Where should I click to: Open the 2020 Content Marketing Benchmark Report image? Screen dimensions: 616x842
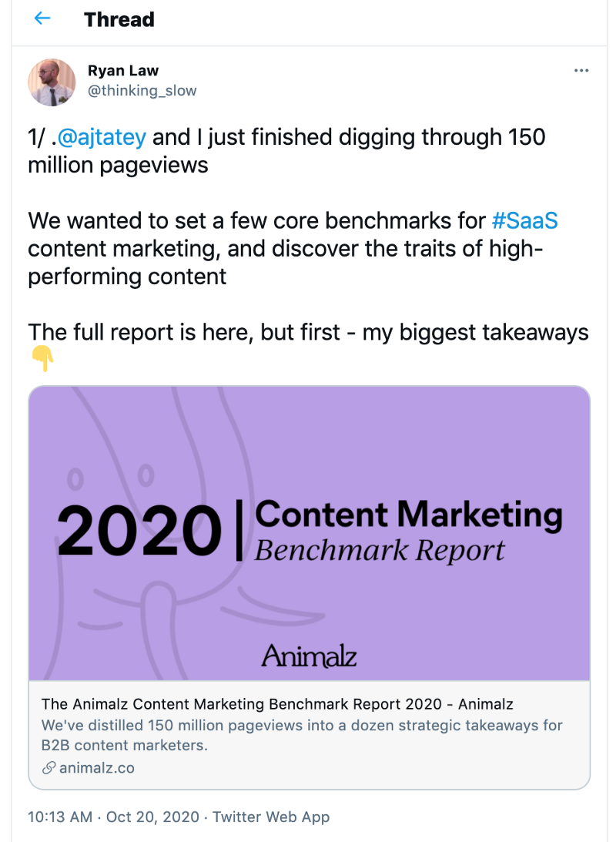click(x=309, y=532)
